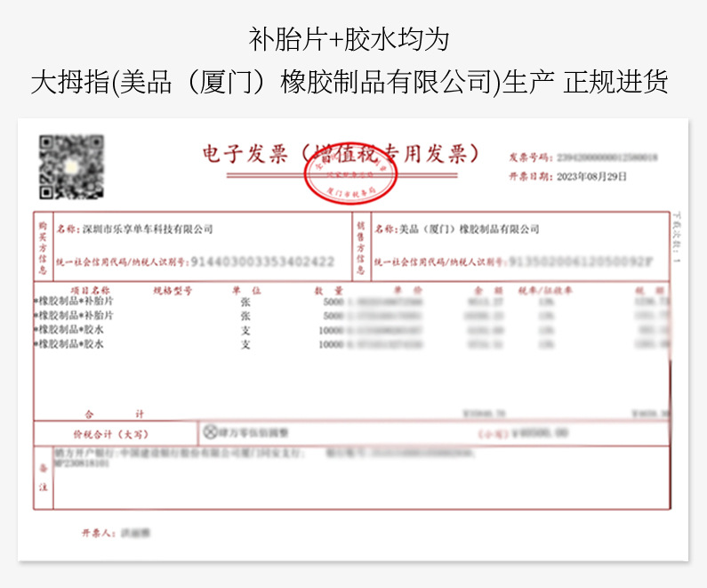Click the 开票人 issuer label
The image size is (707, 588).
click(99, 533)
